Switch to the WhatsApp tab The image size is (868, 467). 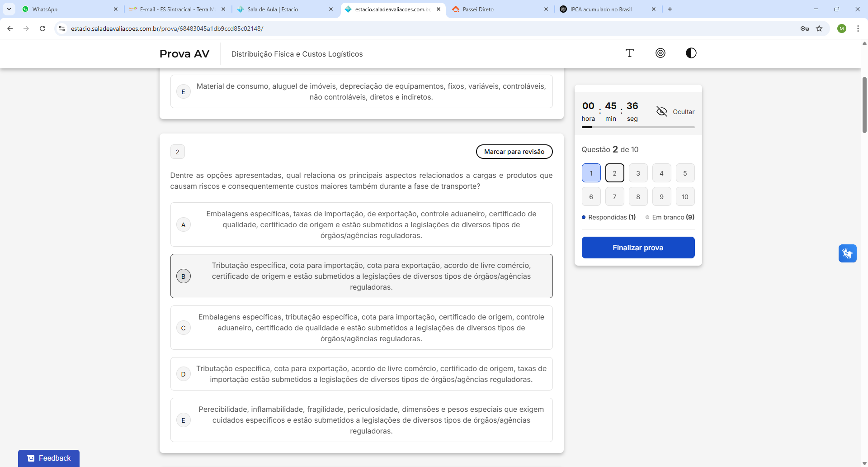[68, 9]
